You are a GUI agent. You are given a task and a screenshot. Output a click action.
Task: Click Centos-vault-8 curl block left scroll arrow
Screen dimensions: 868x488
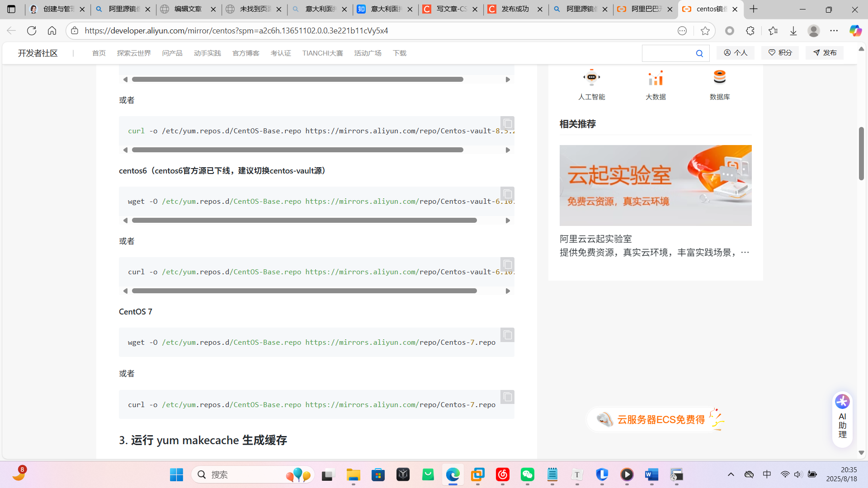[125, 150]
